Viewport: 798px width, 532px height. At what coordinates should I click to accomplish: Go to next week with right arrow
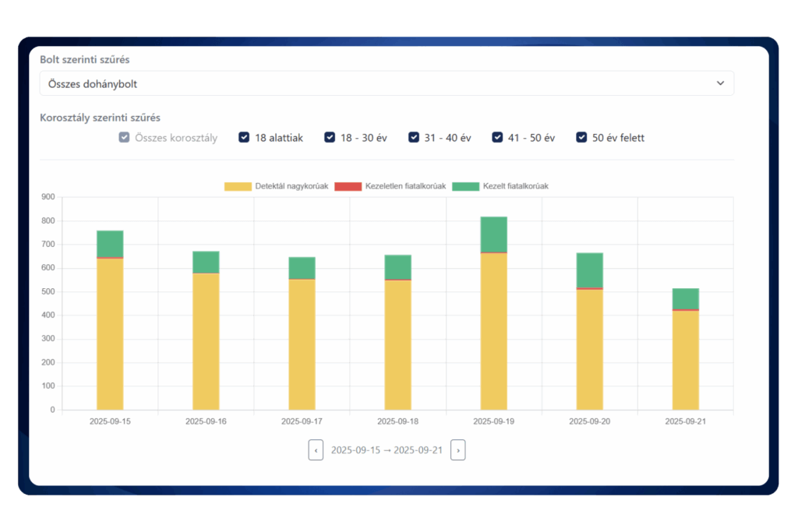[458, 450]
